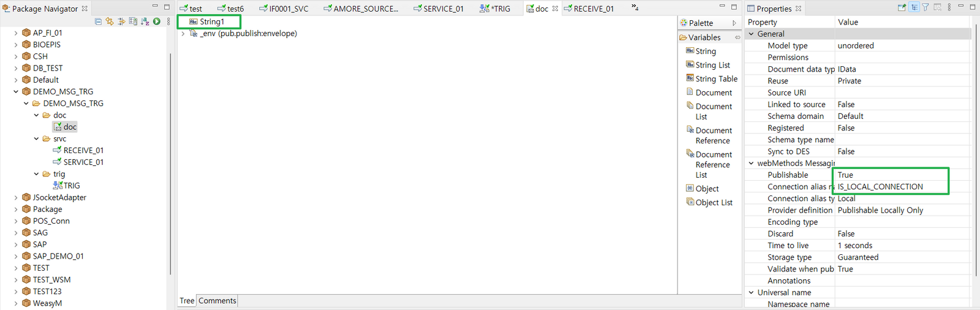Click the Publishable value True

(845, 175)
